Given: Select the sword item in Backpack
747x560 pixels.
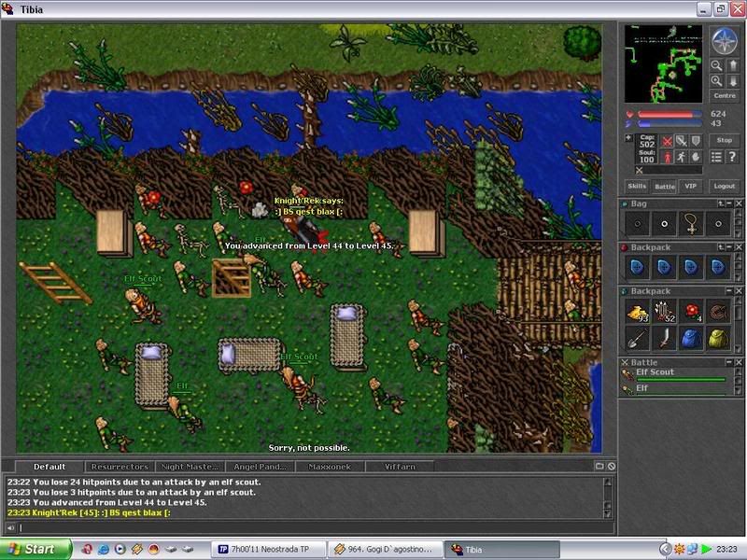Looking at the screenshot, I should coord(664,339).
